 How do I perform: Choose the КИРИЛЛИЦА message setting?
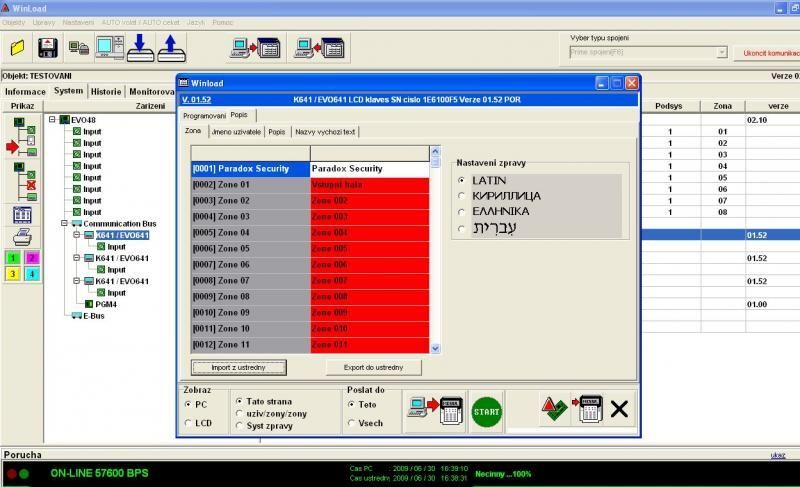coord(461,196)
